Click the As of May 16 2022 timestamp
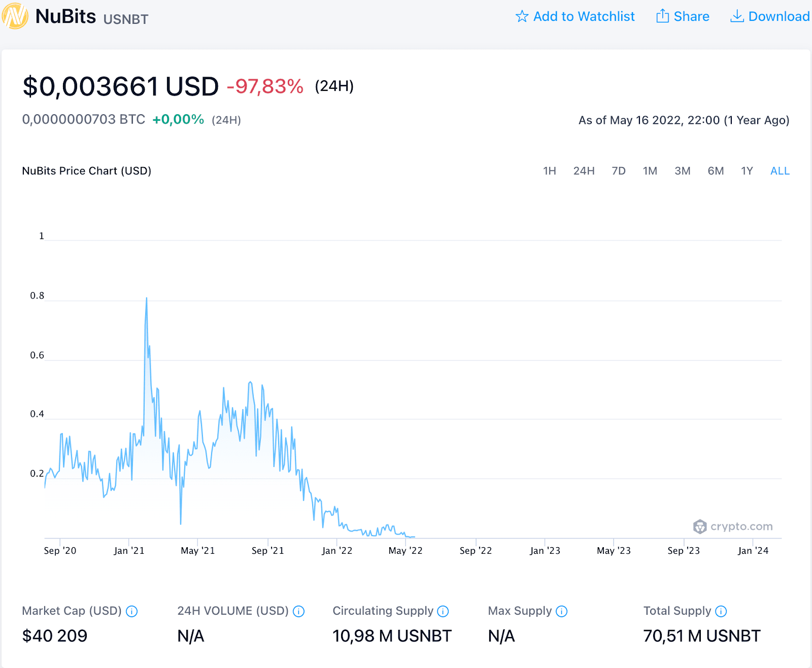This screenshot has width=812, height=668. (x=684, y=120)
